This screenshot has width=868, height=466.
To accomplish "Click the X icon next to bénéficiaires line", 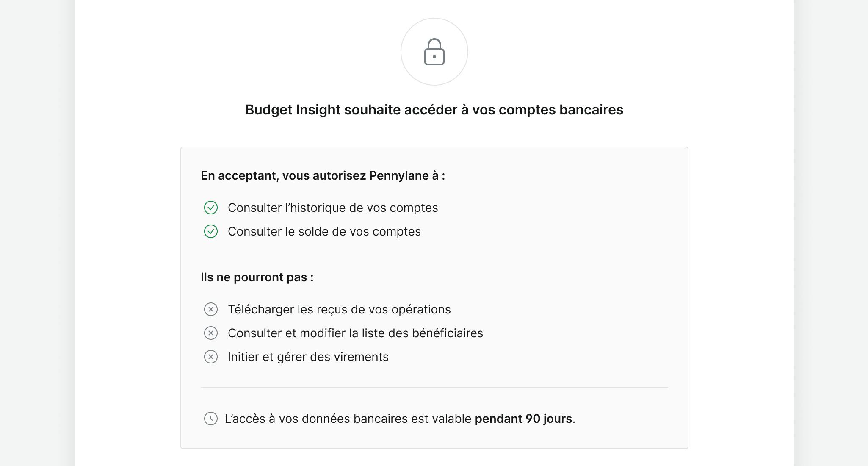I will click(x=211, y=333).
